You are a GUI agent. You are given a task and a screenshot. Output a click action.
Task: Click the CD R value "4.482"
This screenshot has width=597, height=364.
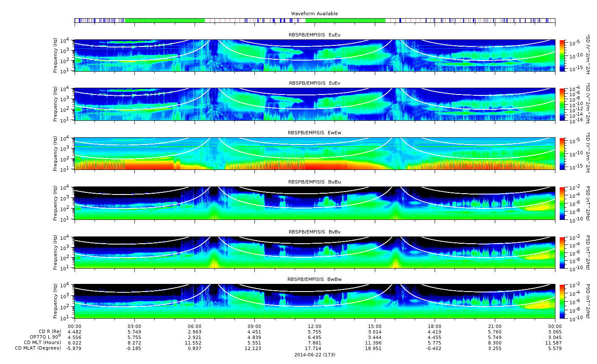(x=75, y=331)
